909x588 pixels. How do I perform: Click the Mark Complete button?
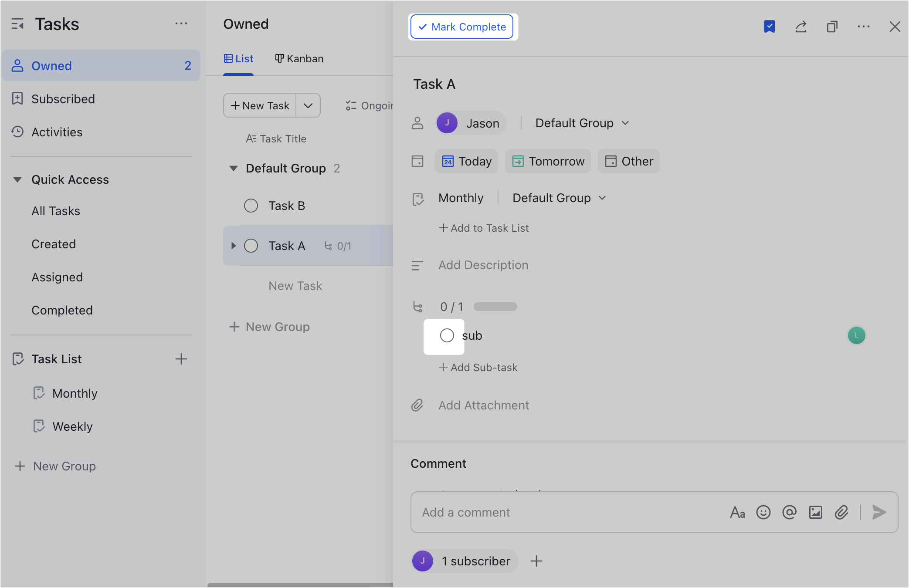[x=462, y=27]
